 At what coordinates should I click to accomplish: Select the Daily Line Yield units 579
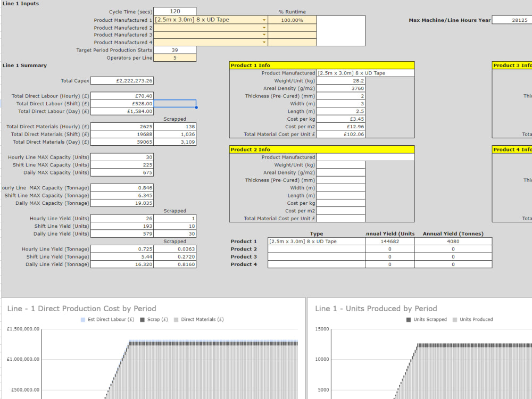[x=122, y=234]
